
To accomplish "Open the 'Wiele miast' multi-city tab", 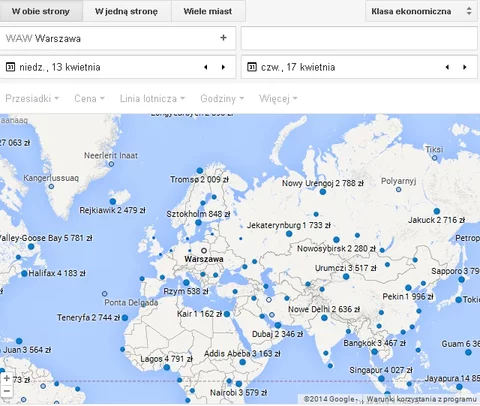I will pos(208,11).
